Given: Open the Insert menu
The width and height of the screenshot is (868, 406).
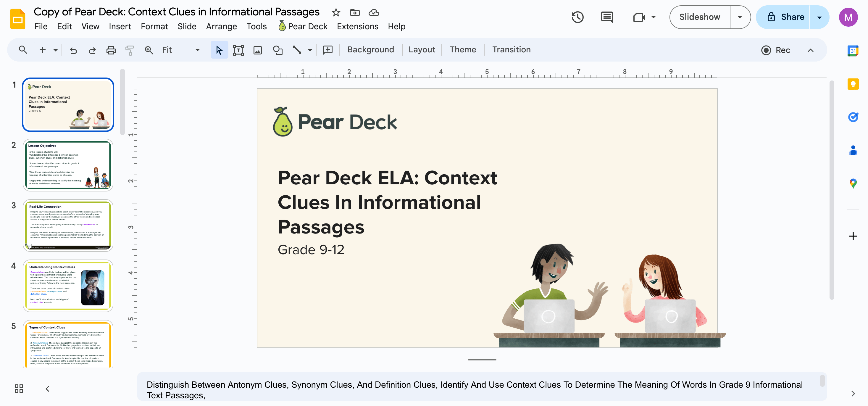Looking at the screenshot, I should [x=120, y=26].
